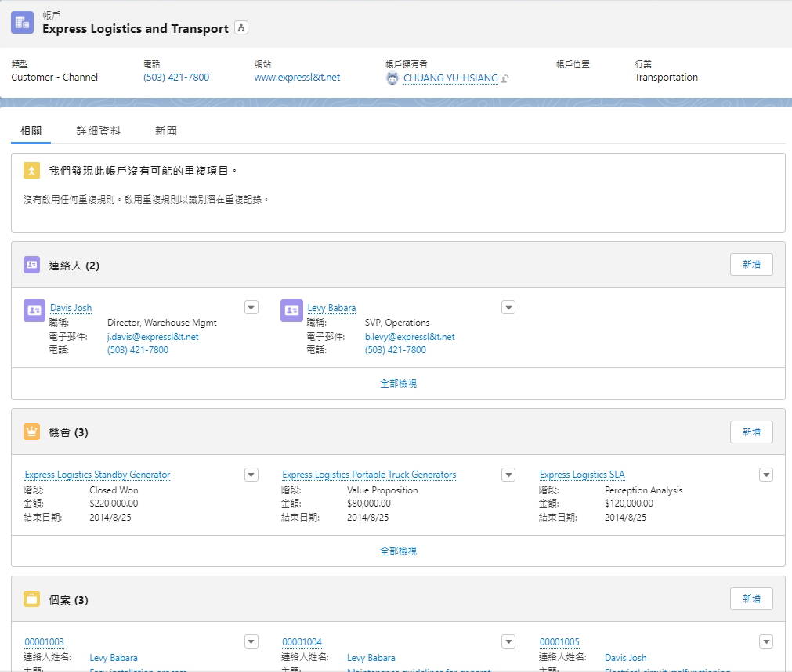Open the Levy Babara contact record
This screenshot has height=672, width=792.
tap(331, 308)
